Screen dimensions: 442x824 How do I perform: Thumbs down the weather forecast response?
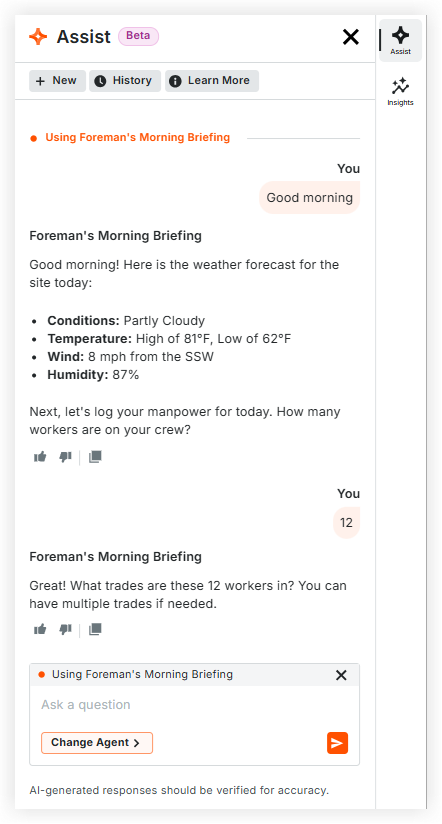coord(65,457)
